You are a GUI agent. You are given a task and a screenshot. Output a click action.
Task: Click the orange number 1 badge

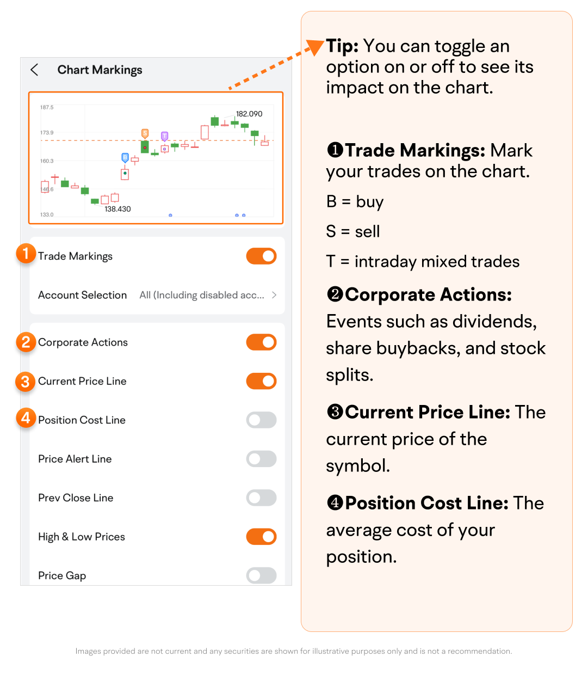point(26,254)
